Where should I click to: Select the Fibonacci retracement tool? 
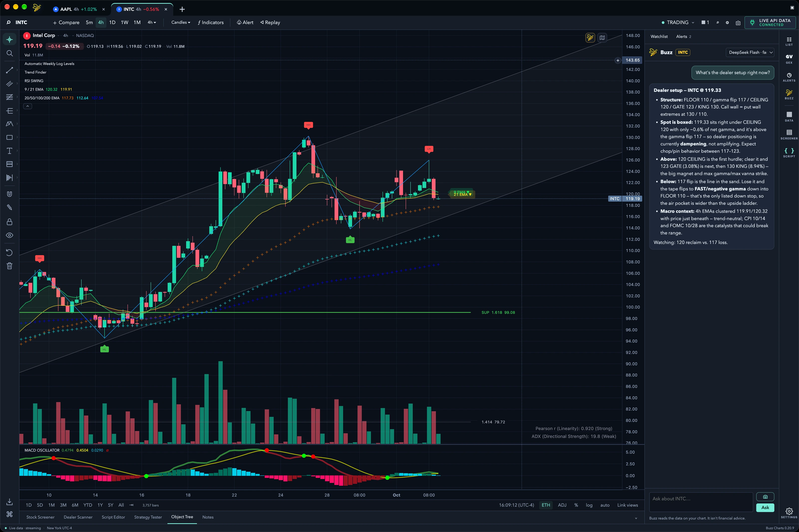pos(9,97)
